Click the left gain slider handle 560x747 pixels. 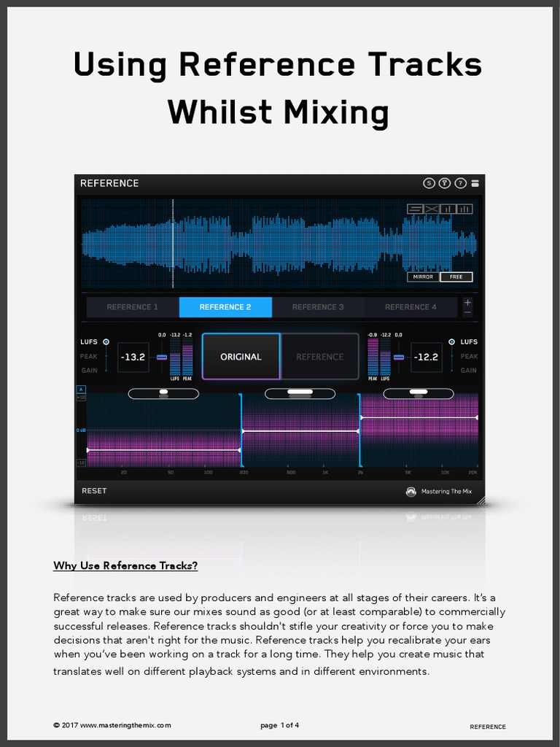click(162, 357)
